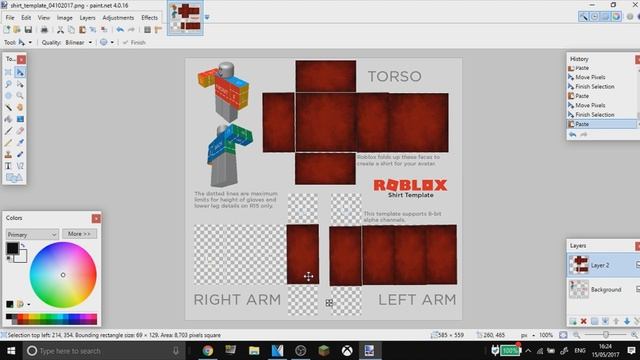Viewport: 640px width, 360px height.
Task: Open the Image menu
Action: click(x=64, y=18)
